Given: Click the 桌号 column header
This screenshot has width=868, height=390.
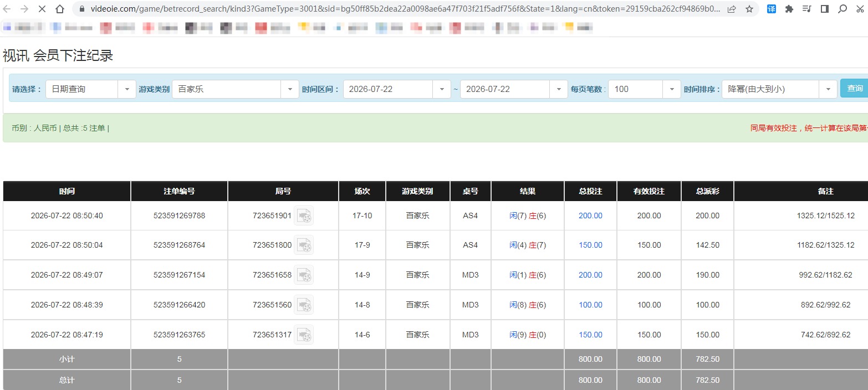Looking at the screenshot, I should [x=470, y=191].
